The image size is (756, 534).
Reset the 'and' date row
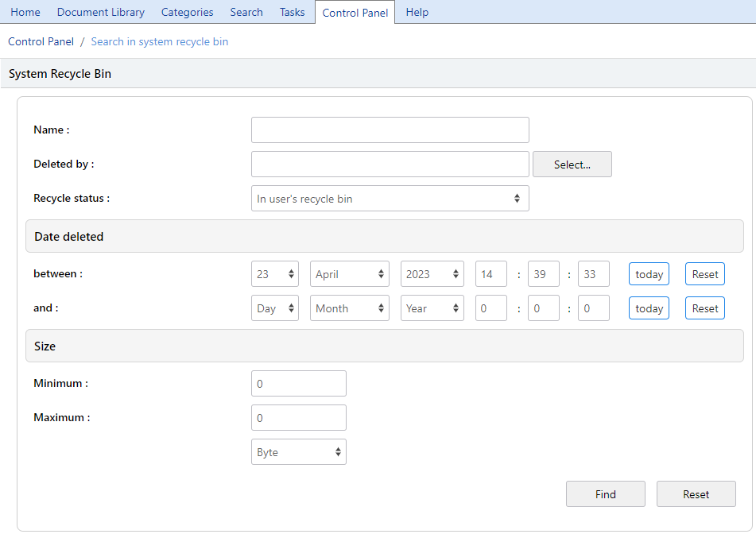tap(704, 308)
